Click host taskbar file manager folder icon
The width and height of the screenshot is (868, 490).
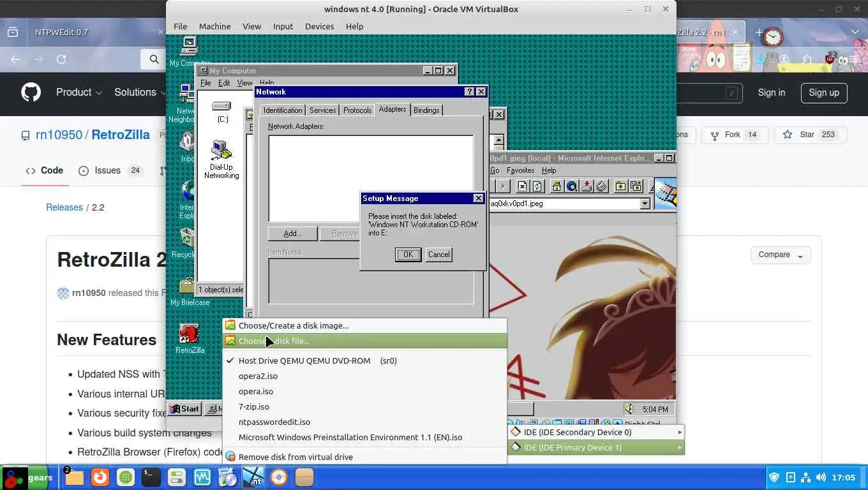[75, 477]
